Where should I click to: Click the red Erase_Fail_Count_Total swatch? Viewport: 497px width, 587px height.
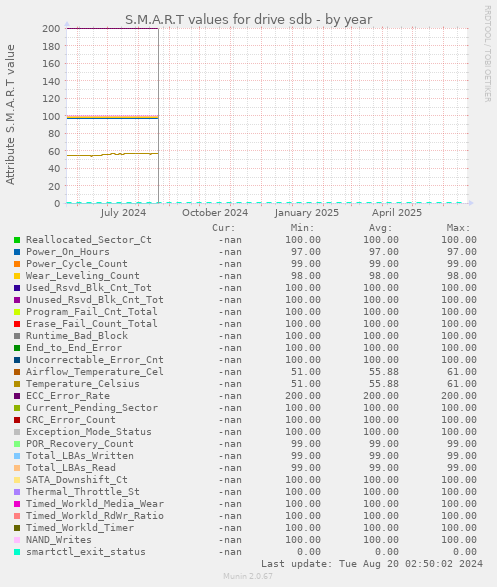[x=17, y=324]
